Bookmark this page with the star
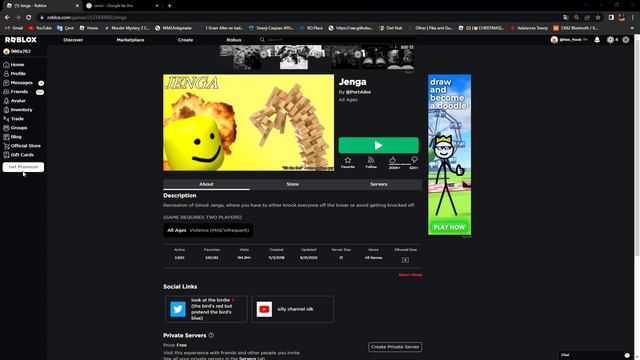Image resolution: width=640 pixels, height=360 pixels. pyautogui.click(x=598, y=18)
